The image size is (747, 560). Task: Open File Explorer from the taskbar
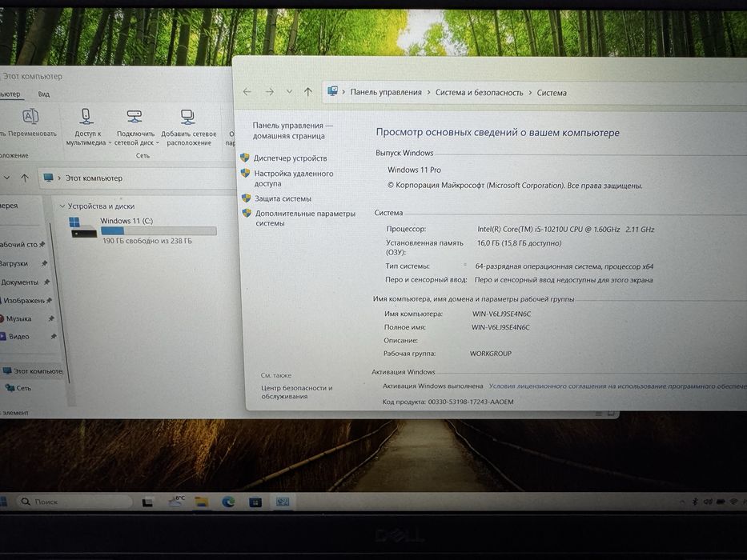(202, 502)
